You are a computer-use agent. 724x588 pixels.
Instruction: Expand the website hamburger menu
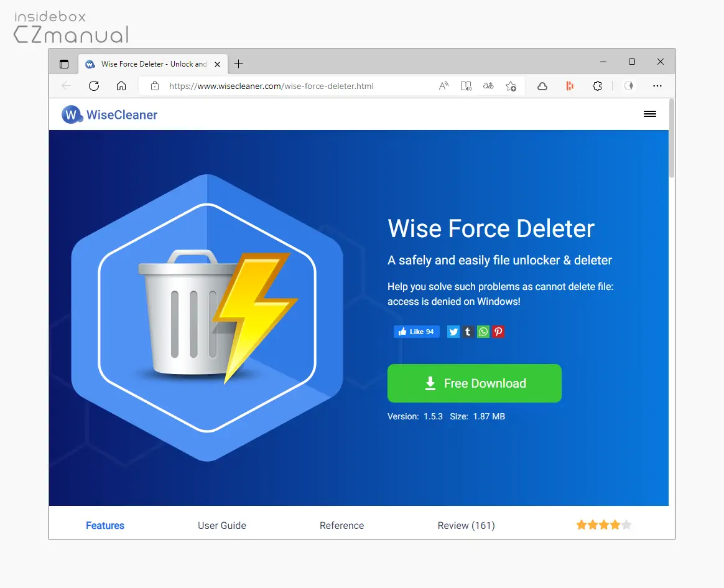pos(649,114)
